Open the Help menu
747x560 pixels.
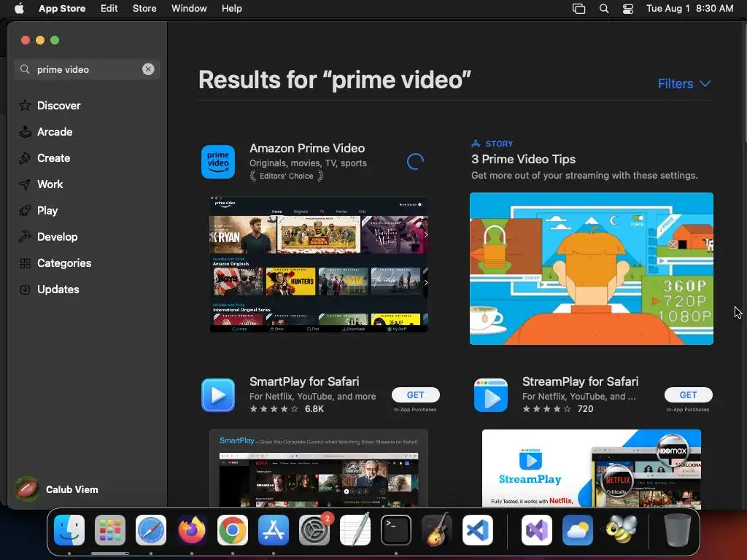point(231,9)
